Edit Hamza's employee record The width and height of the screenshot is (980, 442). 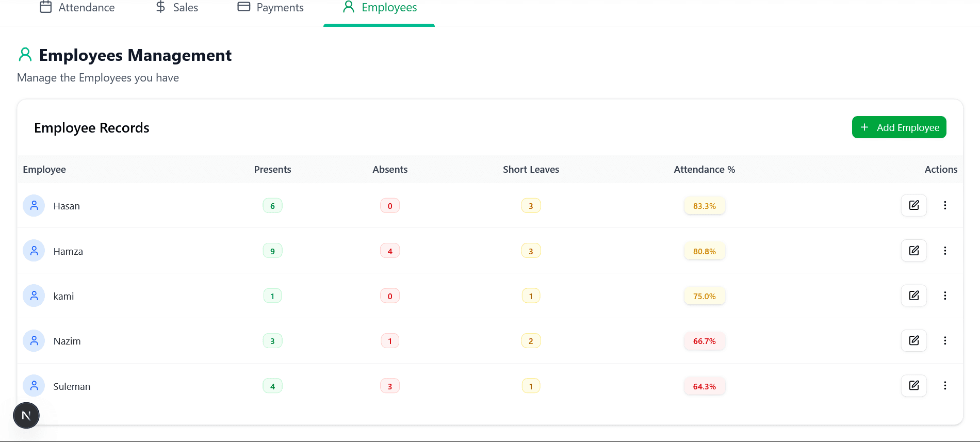(913, 251)
